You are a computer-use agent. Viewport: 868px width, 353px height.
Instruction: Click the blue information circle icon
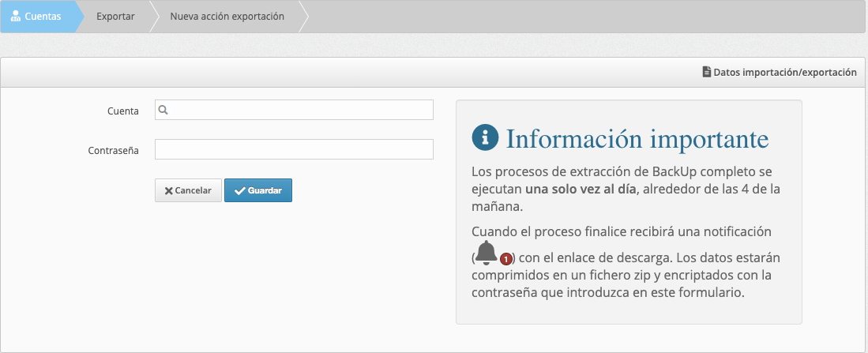click(485, 137)
